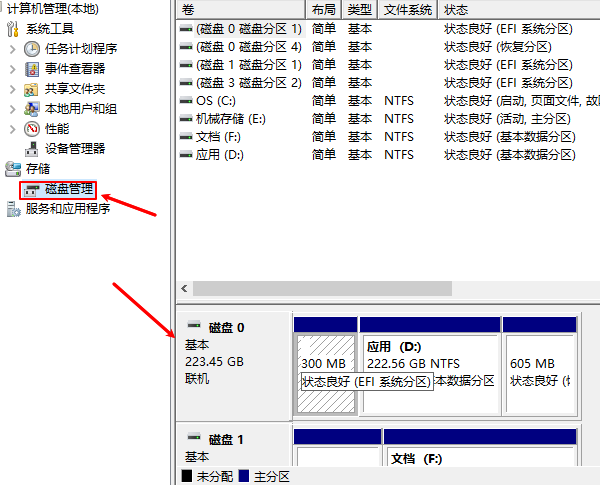Screen dimensions: 600x485
Task: Click 223.45 GB size text under 磁盘 0
Action: point(214,362)
